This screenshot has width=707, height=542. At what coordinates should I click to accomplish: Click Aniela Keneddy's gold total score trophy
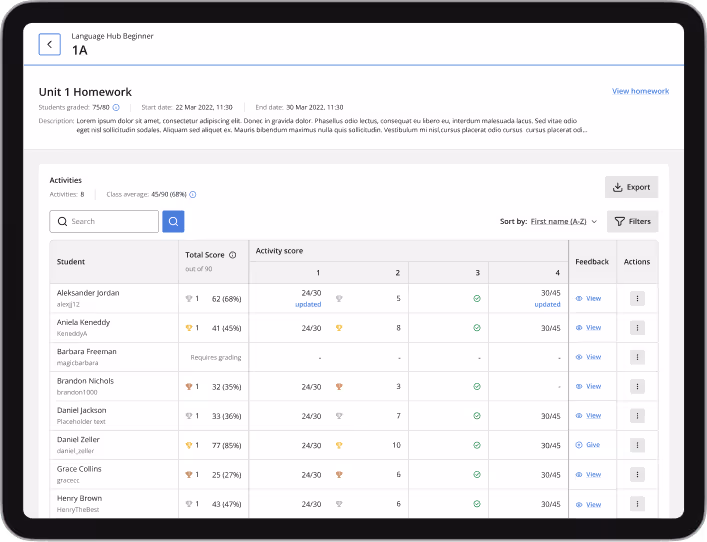pos(189,328)
